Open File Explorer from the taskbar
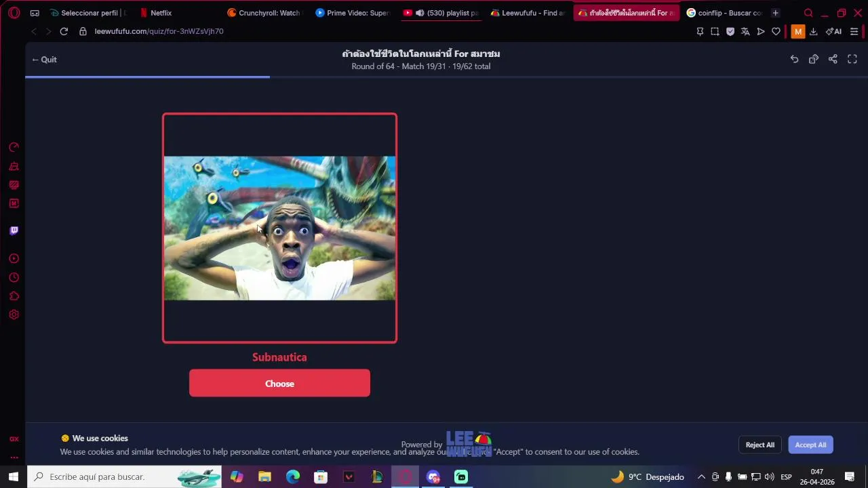 pos(264,476)
